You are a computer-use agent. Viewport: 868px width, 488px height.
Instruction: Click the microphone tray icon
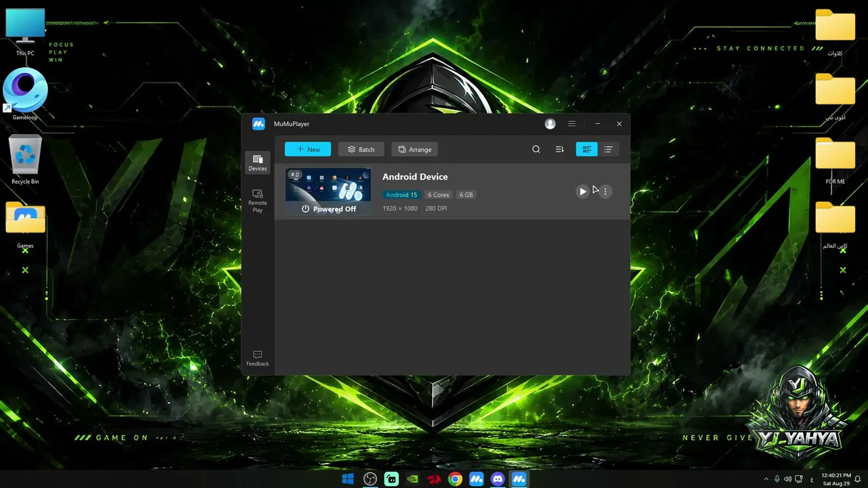coord(777,479)
